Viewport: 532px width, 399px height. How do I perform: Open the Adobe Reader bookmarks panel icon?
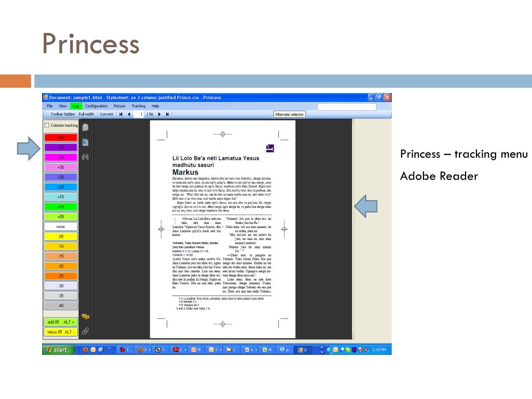coord(86,142)
